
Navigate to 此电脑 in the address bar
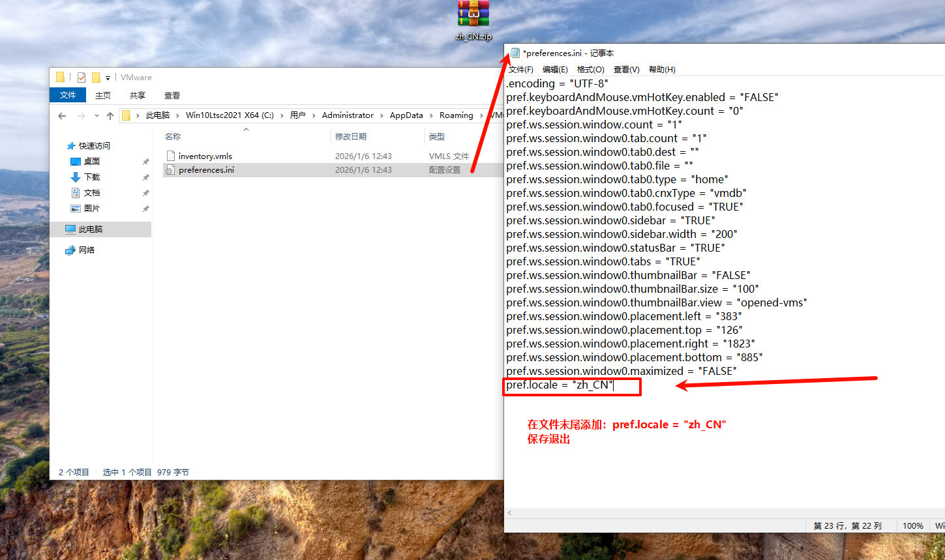pyautogui.click(x=158, y=115)
